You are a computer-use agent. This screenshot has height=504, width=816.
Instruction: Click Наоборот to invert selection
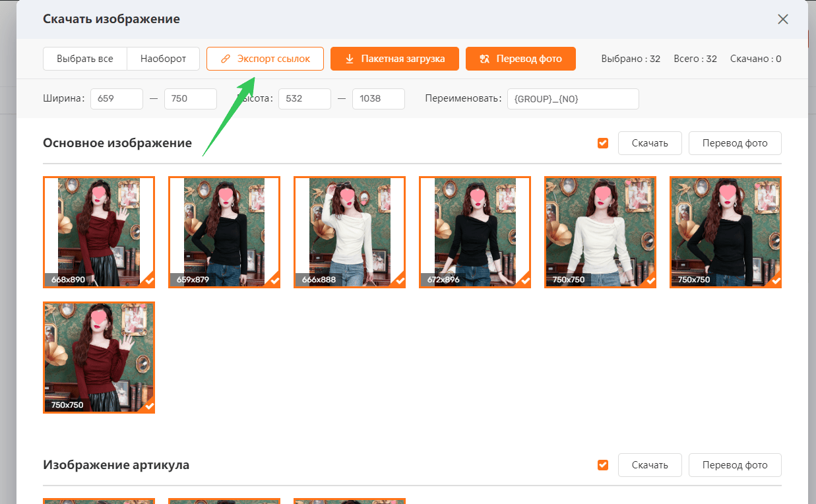[163, 59]
